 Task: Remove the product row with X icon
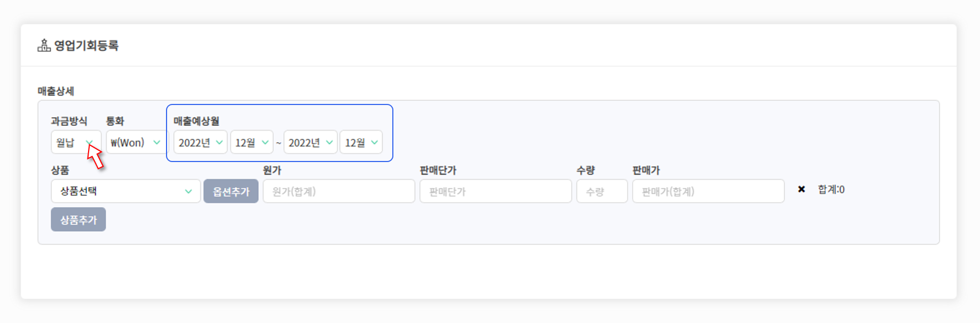point(801,189)
